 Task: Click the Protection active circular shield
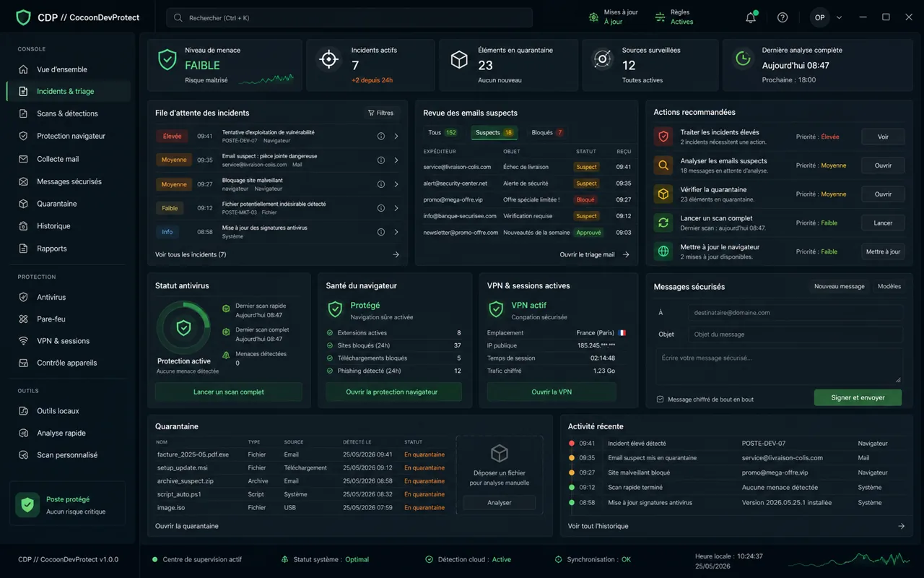pyautogui.click(x=184, y=328)
